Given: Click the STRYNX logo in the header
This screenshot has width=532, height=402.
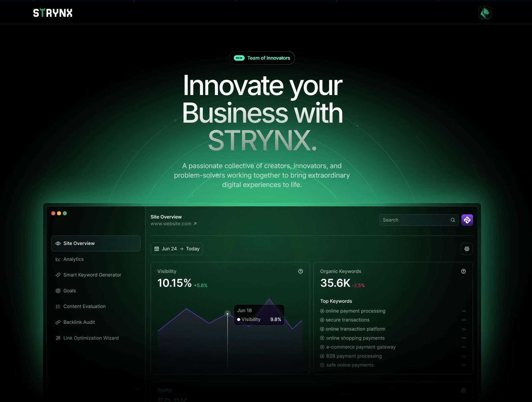Looking at the screenshot, I should pos(53,13).
